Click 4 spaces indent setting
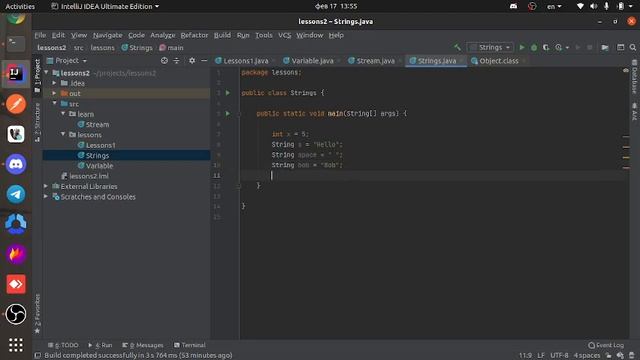640x360 pixels. [x=587, y=356]
